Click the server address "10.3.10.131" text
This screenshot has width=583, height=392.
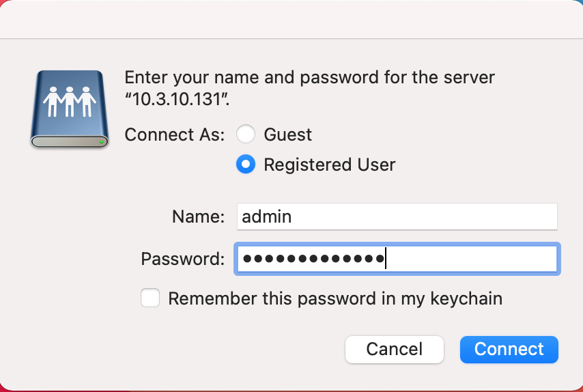point(177,99)
